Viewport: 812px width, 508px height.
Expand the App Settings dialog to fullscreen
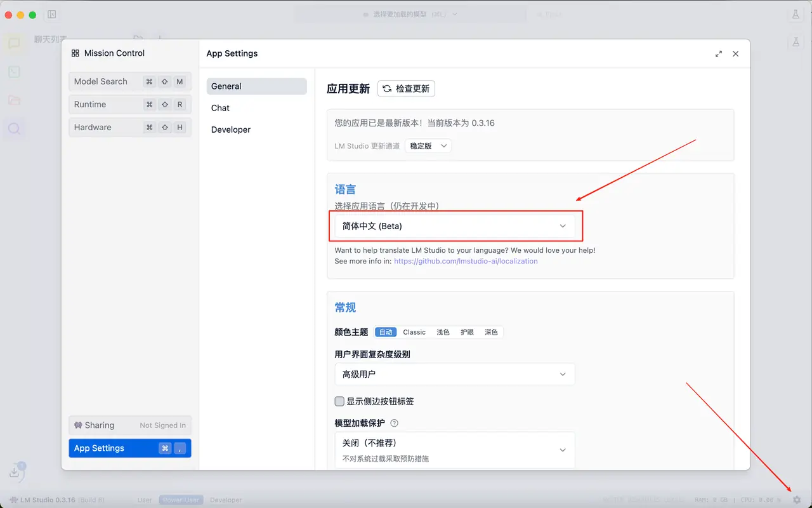point(719,54)
